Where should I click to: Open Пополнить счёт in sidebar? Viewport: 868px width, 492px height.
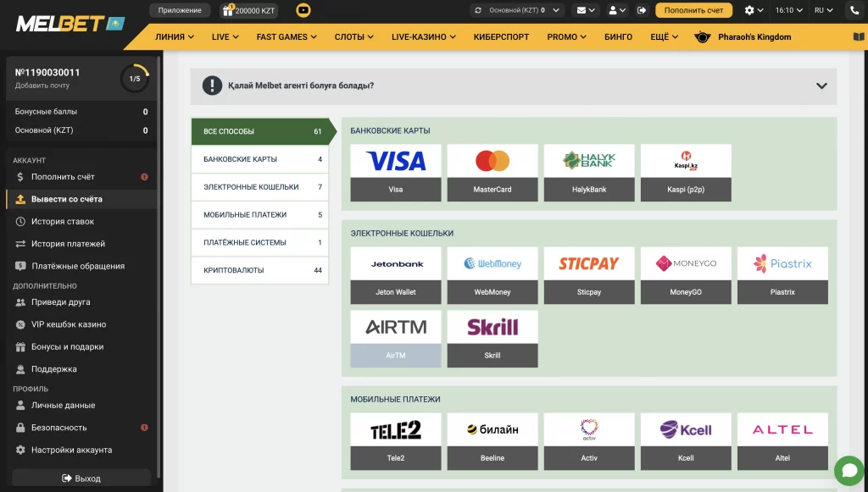[x=81, y=177]
